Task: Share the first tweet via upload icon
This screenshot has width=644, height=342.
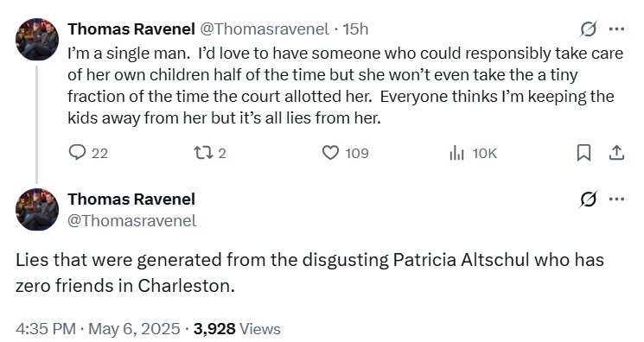Action: (616, 153)
